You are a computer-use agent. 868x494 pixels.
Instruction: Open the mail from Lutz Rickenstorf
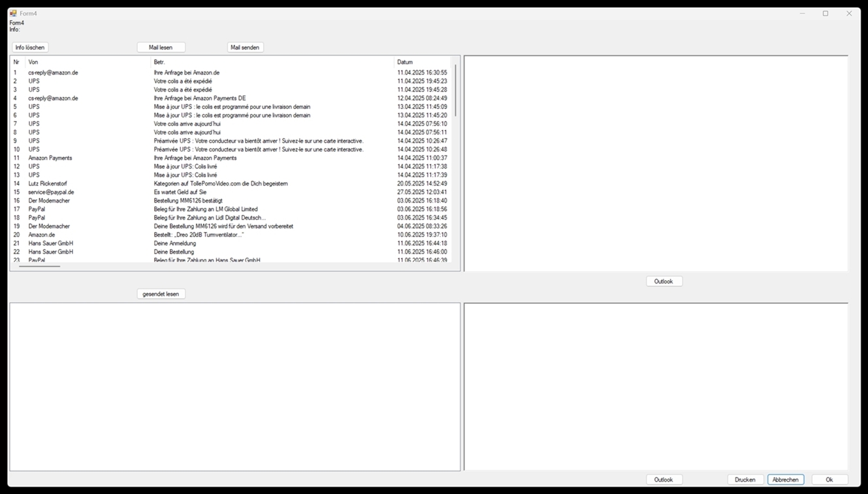click(x=48, y=184)
